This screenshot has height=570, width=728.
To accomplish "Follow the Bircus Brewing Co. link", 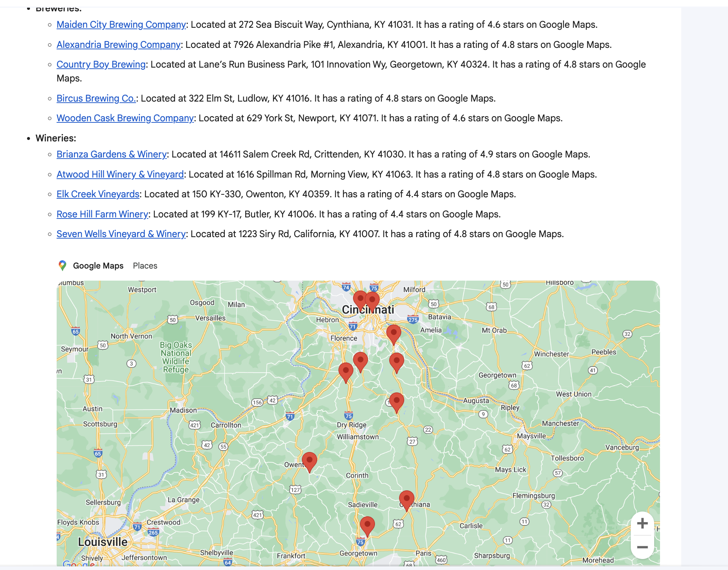I will click(x=96, y=98).
